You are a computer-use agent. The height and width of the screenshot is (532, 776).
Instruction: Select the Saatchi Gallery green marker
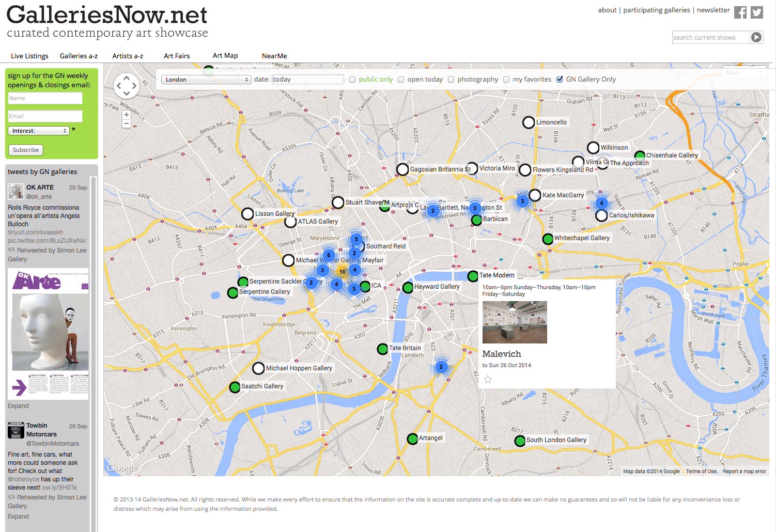(x=235, y=387)
